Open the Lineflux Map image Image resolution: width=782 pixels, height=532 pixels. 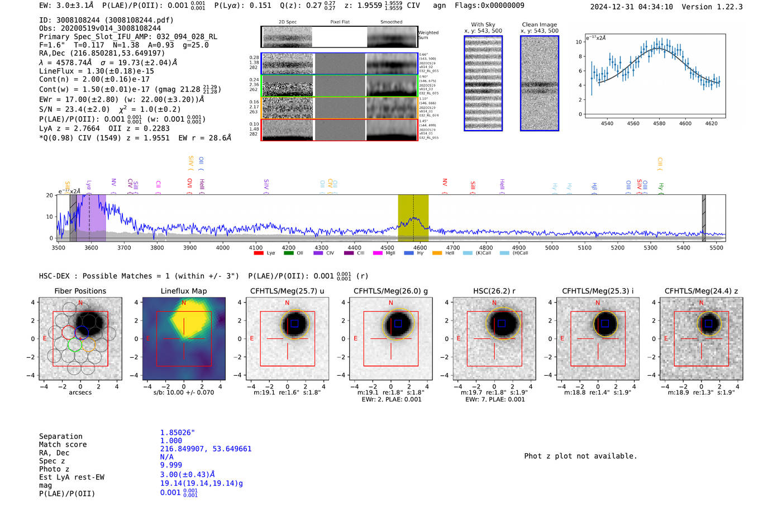(184, 338)
